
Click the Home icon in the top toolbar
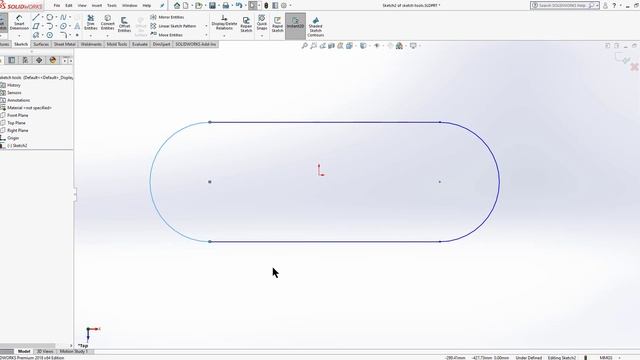[x=177, y=6]
